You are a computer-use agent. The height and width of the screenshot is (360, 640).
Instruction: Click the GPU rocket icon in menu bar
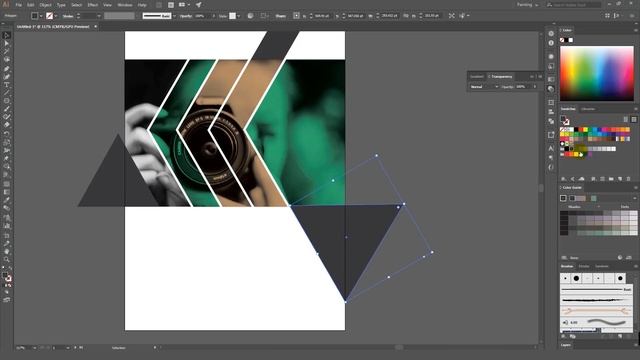coord(198,5)
